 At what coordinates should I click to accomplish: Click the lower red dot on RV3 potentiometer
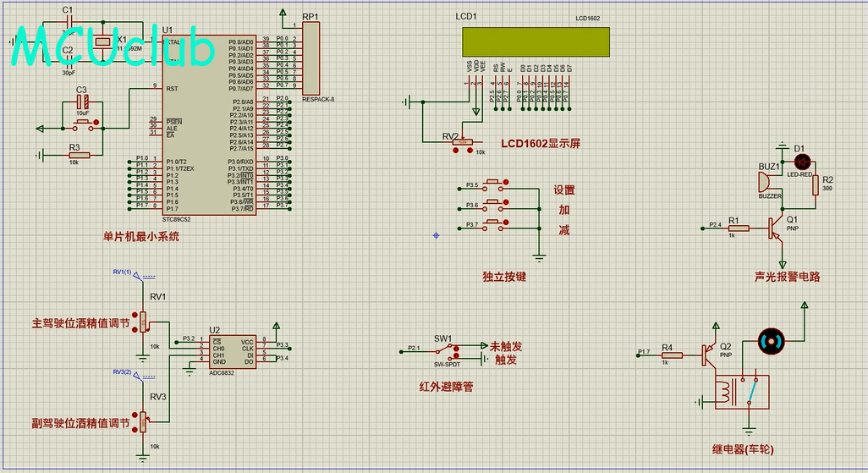pyautogui.click(x=135, y=428)
